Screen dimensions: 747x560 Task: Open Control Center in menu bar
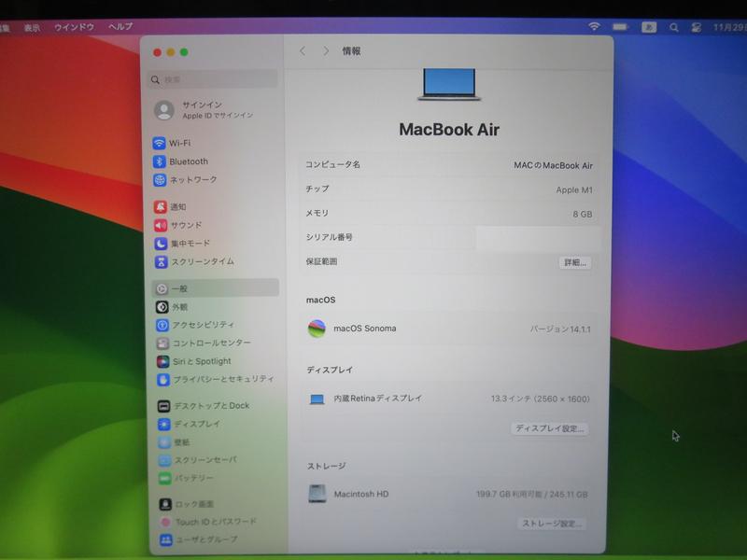tap(696, 28)
